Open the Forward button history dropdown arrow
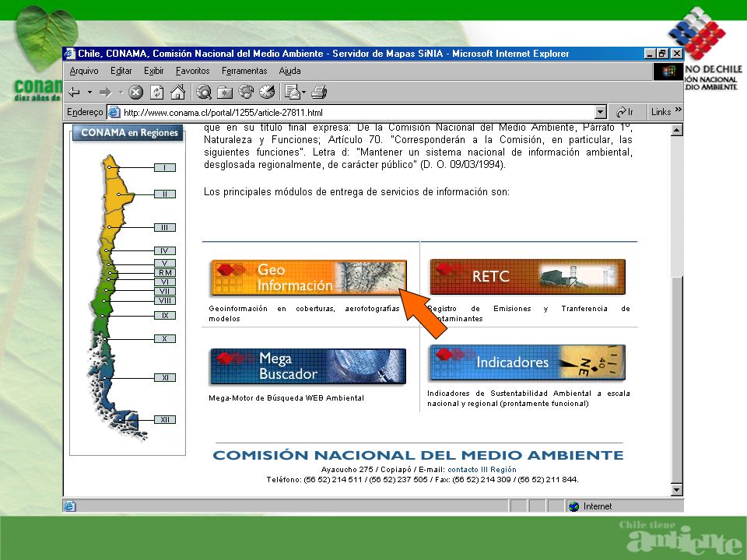Screen dimensions: 747x560 121,92
